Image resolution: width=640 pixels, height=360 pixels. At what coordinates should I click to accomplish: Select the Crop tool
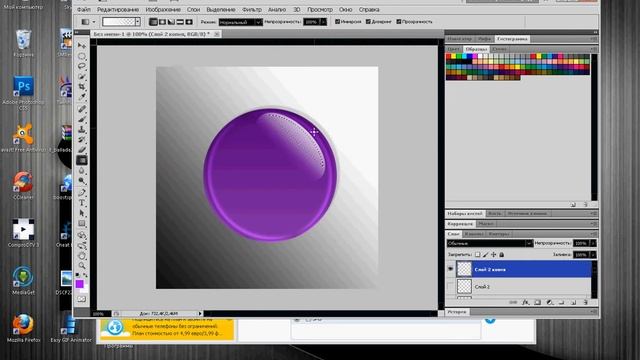82,87
